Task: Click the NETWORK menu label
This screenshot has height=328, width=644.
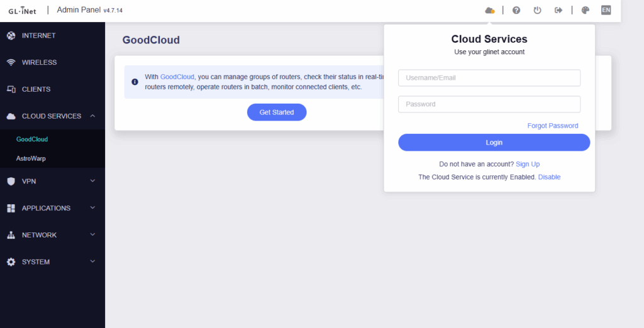Action: (39, 235)
